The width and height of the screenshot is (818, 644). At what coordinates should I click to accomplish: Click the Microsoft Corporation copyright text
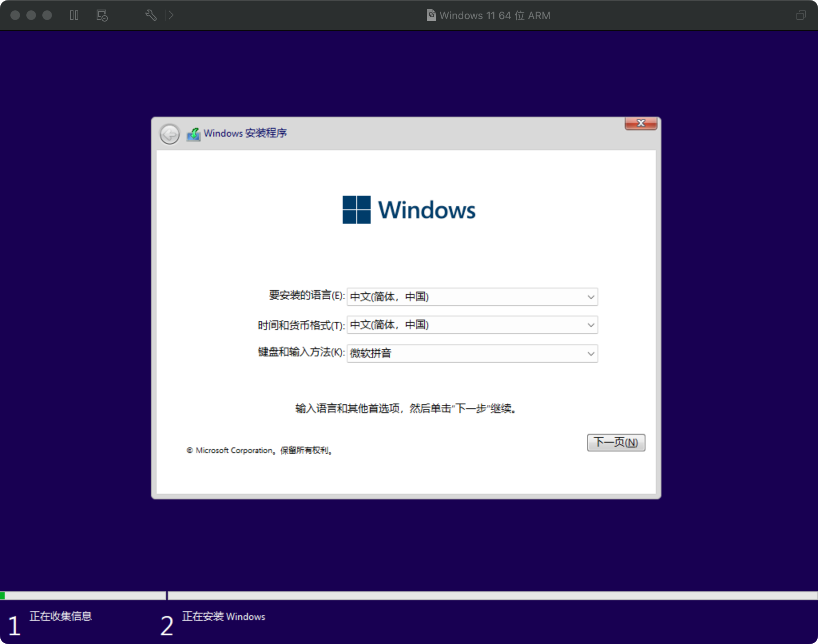260,450
